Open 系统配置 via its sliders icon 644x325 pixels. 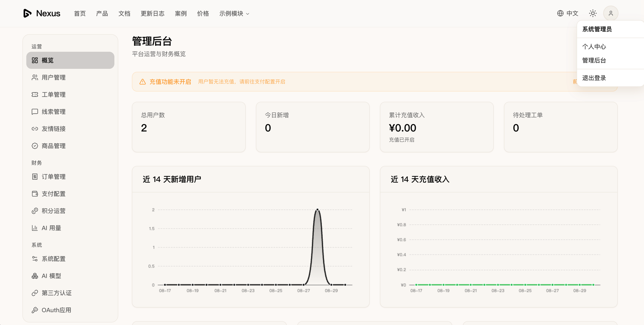click(35, 259)
